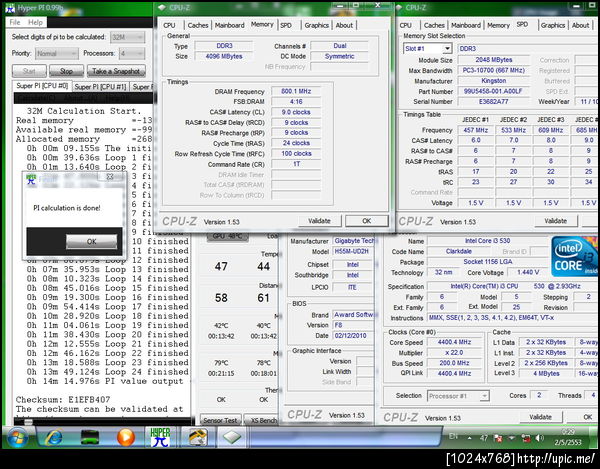Click the Checksum: E1EFB407 line
The width and height of the screenshot is (600, 469).
[63, 399]
